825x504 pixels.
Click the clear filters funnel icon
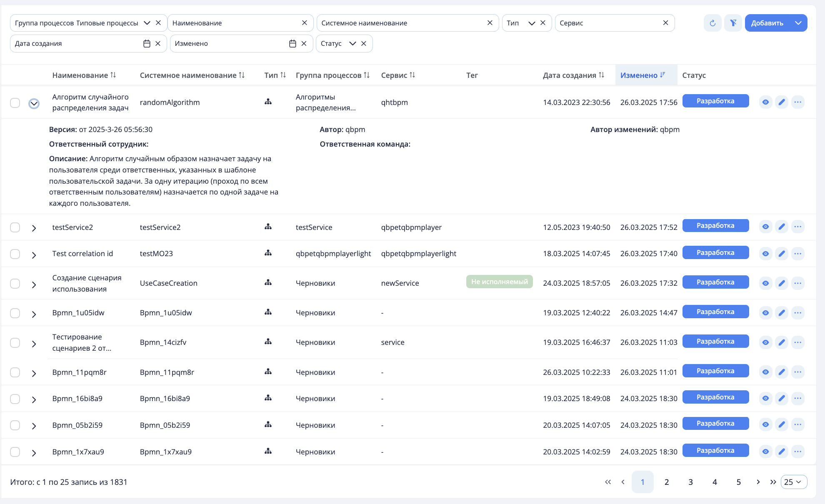(x=733, y=23)
